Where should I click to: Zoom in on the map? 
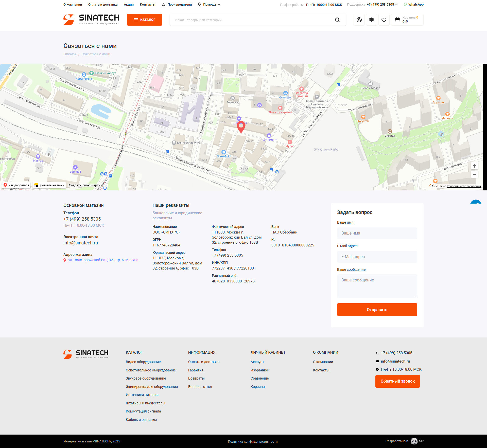tap(474, 166)
